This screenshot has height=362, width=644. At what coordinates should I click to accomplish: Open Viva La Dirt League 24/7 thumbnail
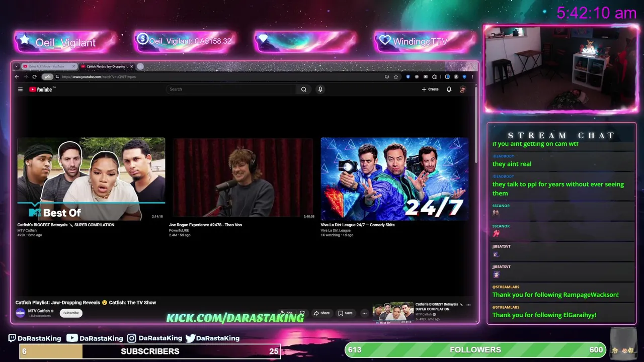[x=394, y=179]
